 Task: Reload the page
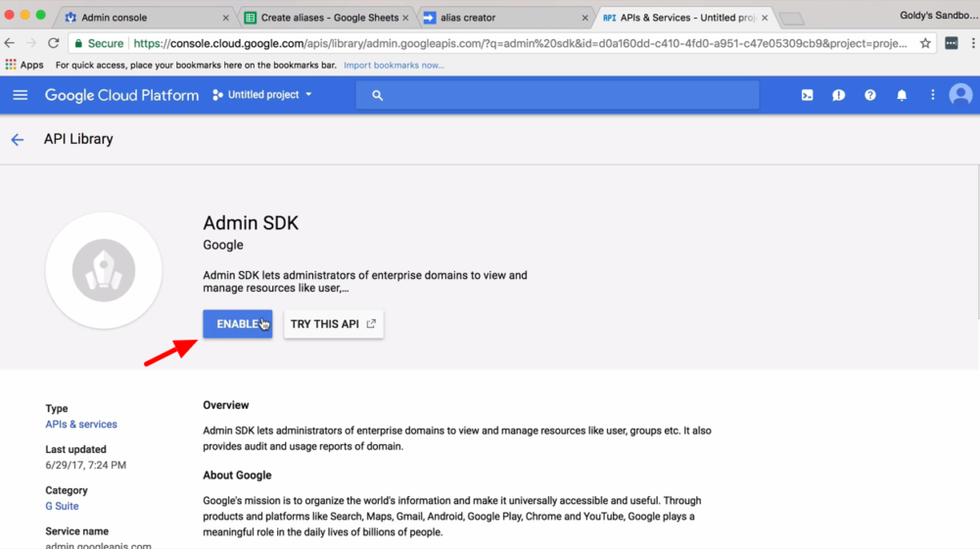(54, 43)
